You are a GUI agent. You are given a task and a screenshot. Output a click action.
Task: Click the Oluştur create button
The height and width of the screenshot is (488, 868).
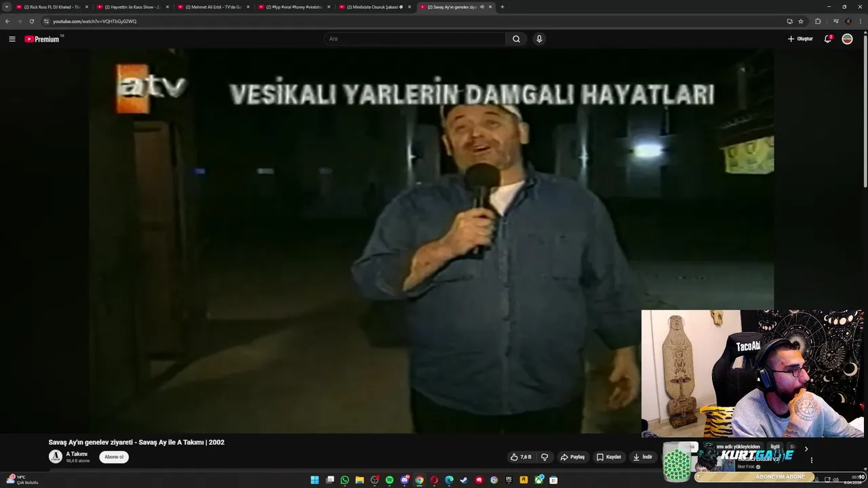coord(800,39)
